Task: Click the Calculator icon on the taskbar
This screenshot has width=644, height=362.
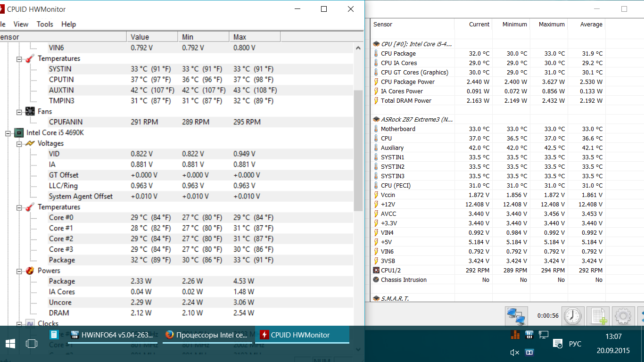Action: pos(54,335)
